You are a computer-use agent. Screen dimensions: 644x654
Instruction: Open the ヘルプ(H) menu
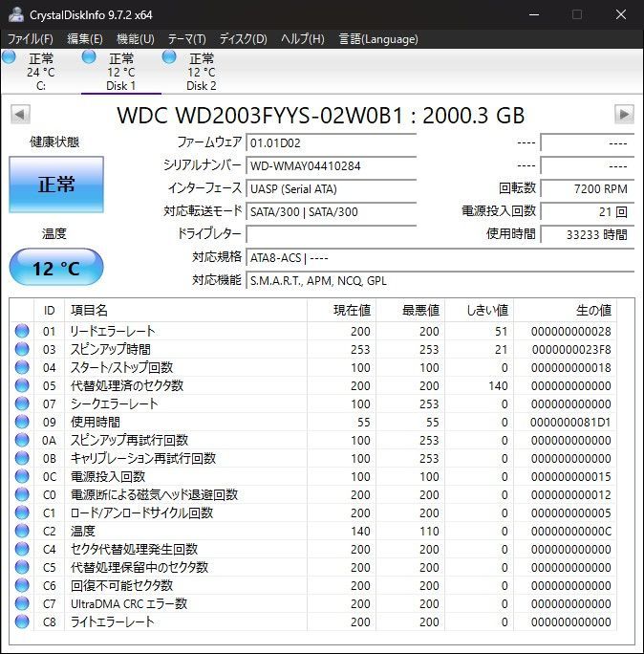click(x=303, y=39)
